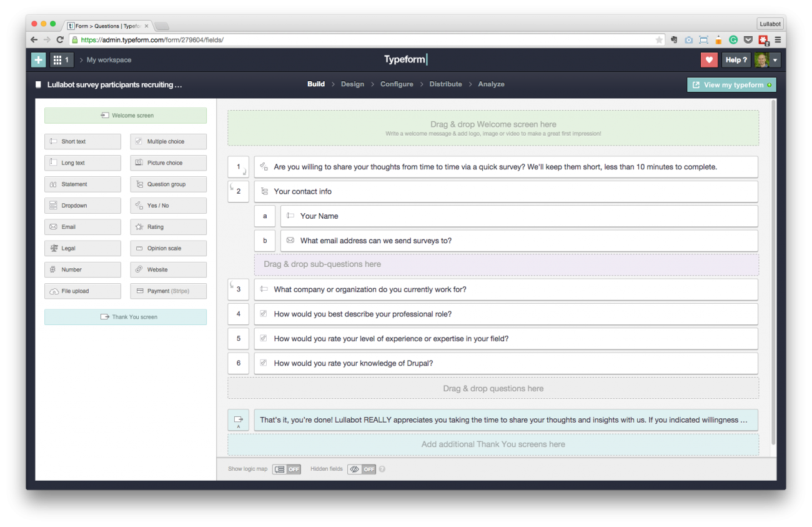Open the workspace grid icon button
The height and width of the screenshot is (527, 812).
[62, 60]
